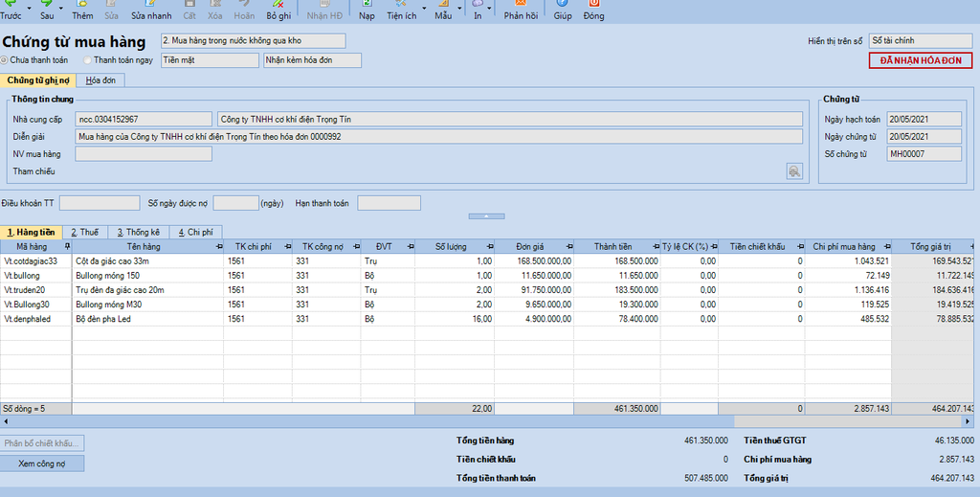
Task: Open the Tiền mặt payment method dropdown
Action: (x=210, y=60)
